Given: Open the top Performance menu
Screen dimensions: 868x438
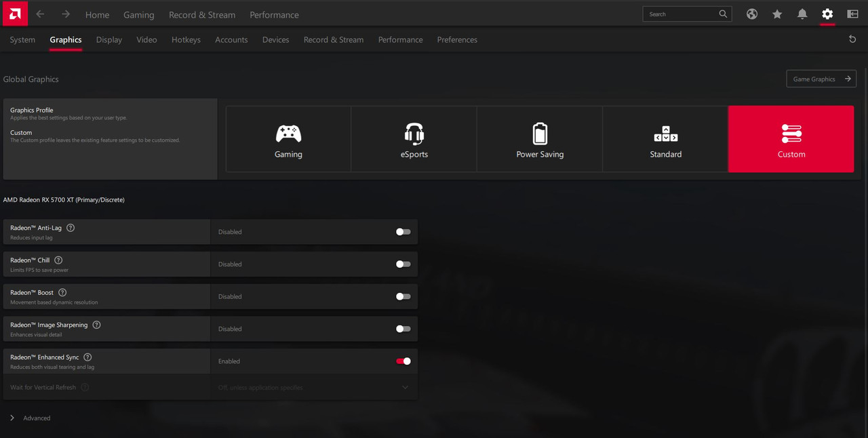Looking at the screenshot, I should 274,14.
